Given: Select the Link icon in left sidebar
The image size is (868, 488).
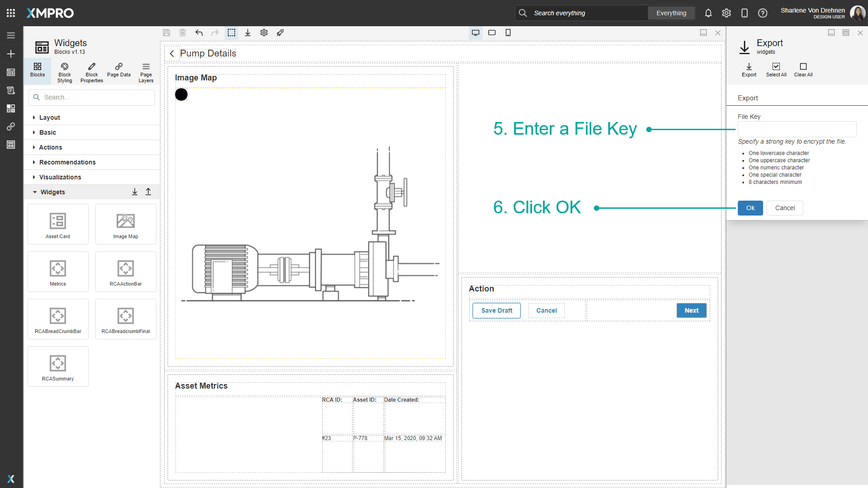Looking at the screenshot, I should pos(11,127).
